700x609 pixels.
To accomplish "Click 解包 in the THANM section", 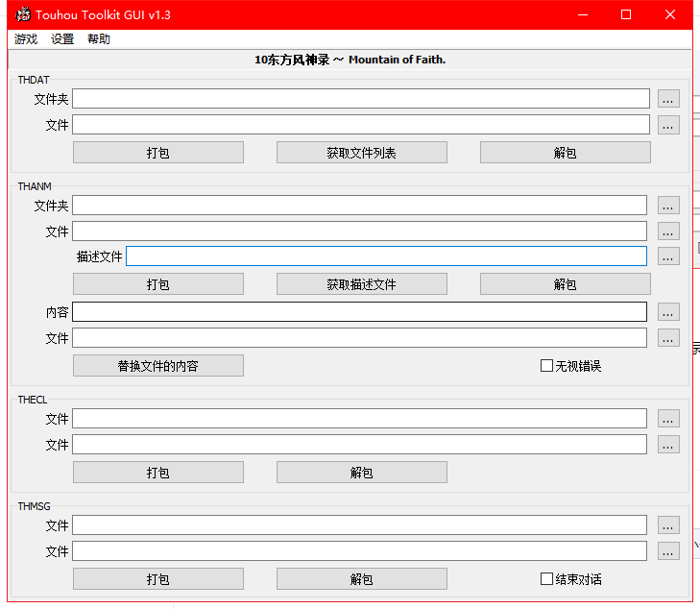I will [x=566, y=284].
